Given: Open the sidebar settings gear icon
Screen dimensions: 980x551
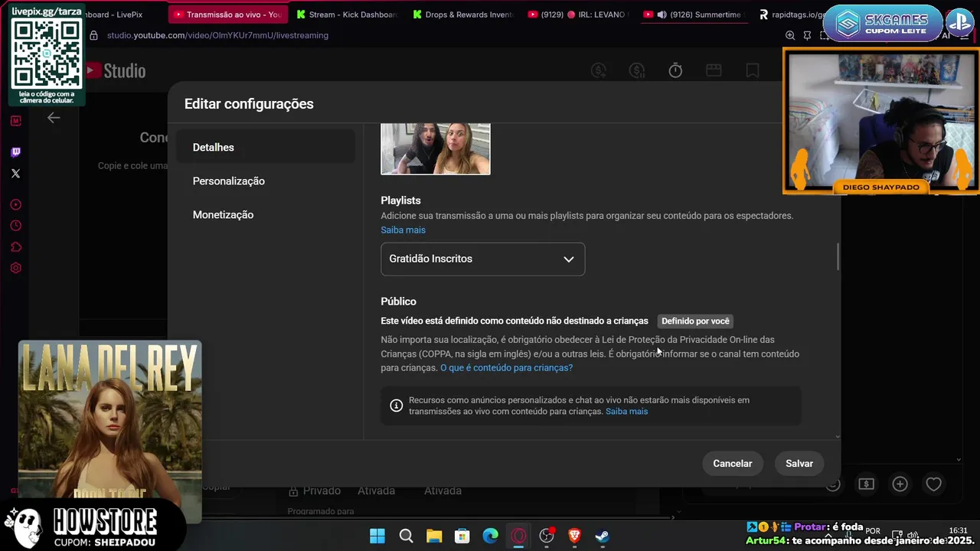Looking at the screenshot, I should tap(15, 268).
